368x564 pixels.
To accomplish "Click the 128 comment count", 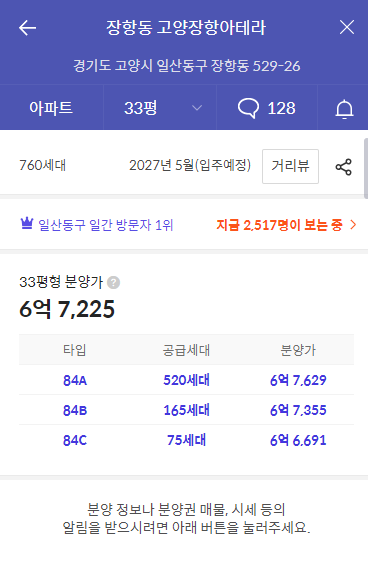I will pos(281,108).
